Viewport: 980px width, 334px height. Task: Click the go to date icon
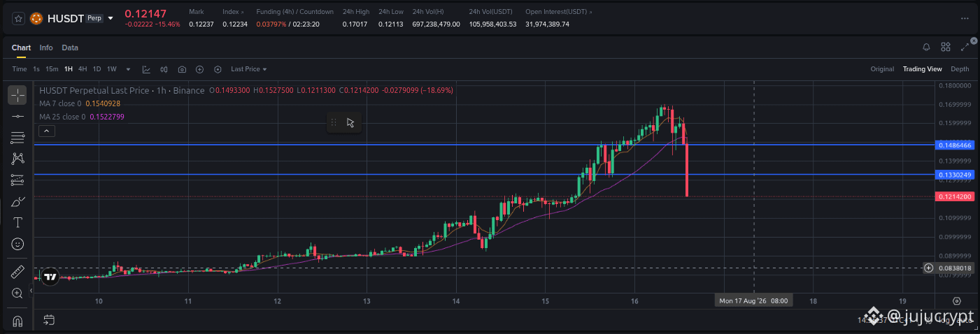pos(49,320)
